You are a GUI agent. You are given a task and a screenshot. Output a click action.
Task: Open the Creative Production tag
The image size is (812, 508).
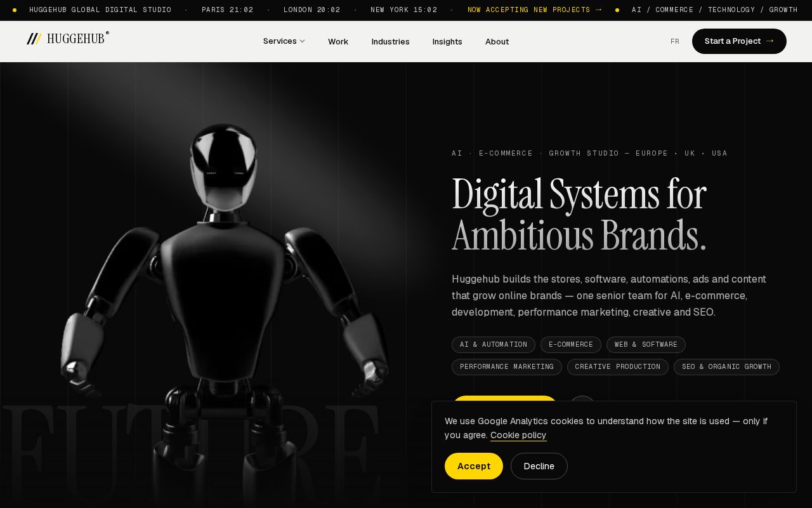pyautogui.click(x=618, y=367)
